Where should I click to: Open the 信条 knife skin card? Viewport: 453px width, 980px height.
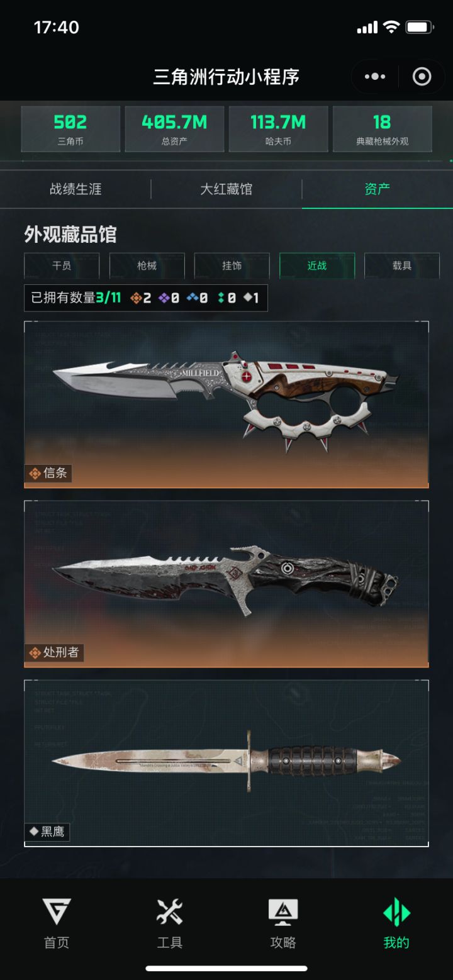pos(226,404)
